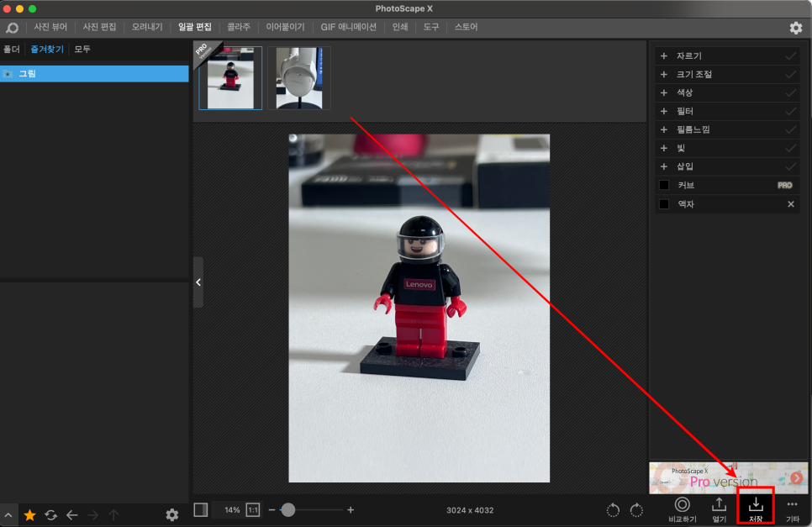This screenshot has height=527, width=812.
Task: Click the zoom slider handle
Action: [x=288, y=510]
